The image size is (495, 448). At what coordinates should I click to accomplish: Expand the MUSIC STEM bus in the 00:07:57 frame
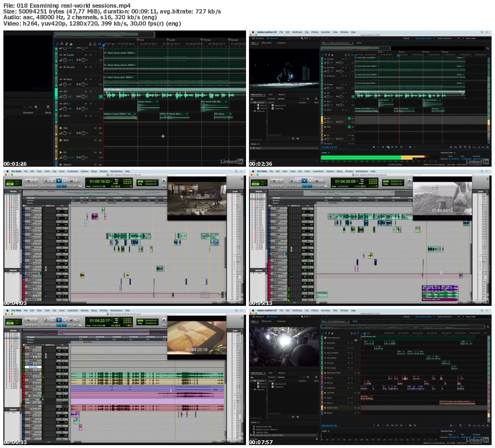(x=325, y=408)
